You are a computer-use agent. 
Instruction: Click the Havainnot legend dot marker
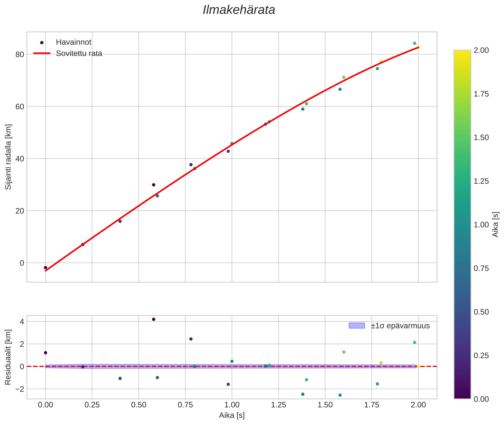[x=42, y=42]
